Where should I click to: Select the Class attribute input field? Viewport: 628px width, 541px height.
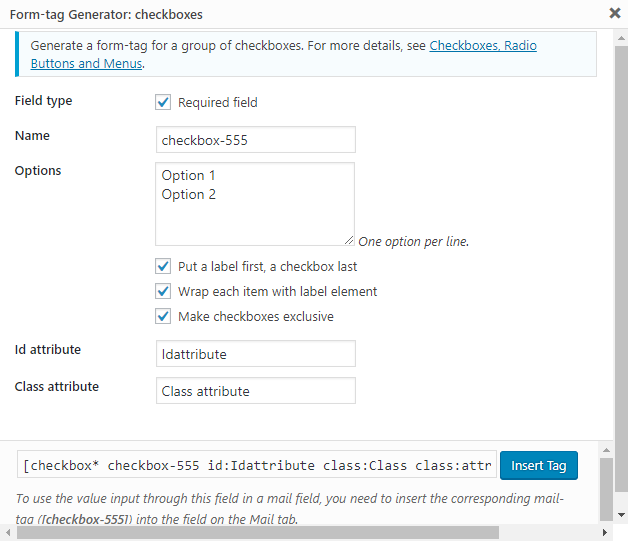point(255,391)
